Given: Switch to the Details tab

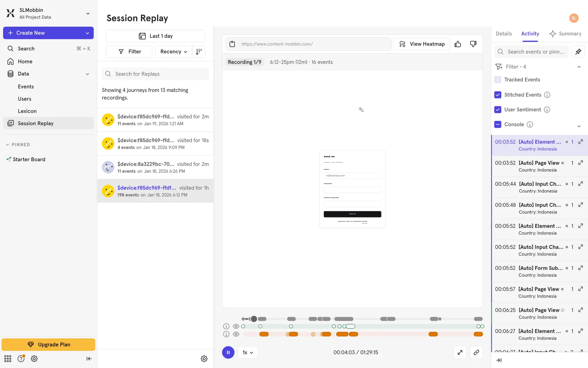Looking at the screenshot, I should 503,34.
